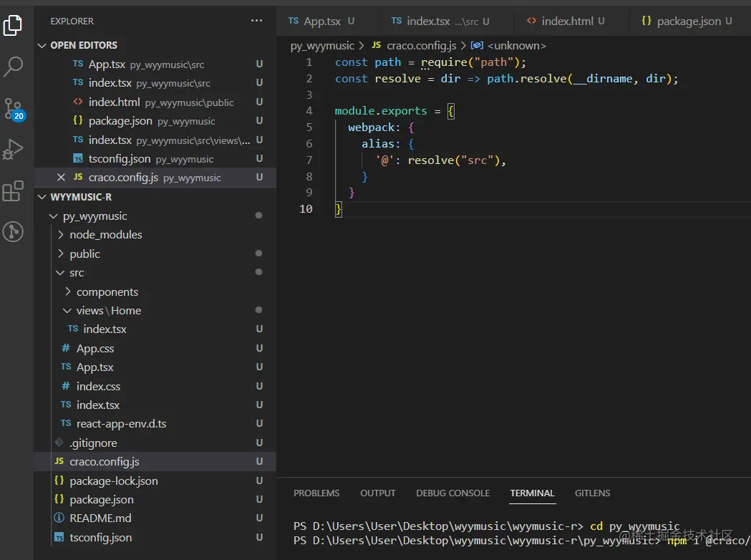Open the Explorer view in activity bar
This screenshot has width=751, height=560.
13,25
